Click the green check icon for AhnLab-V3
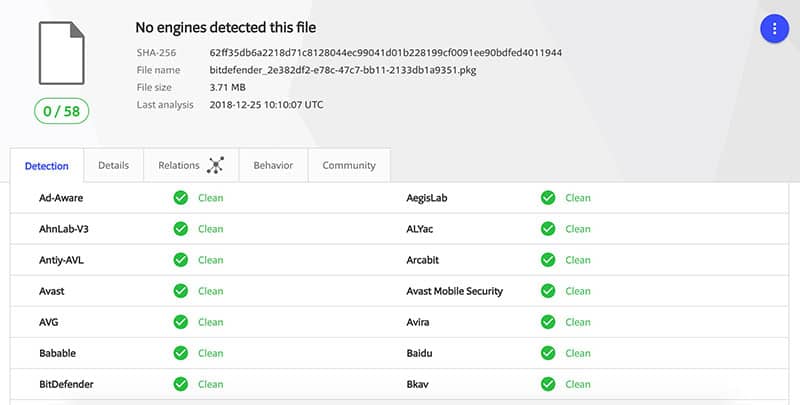Image resolution: width=800 pixels, height=405 pixels. [x=181, y=229]
